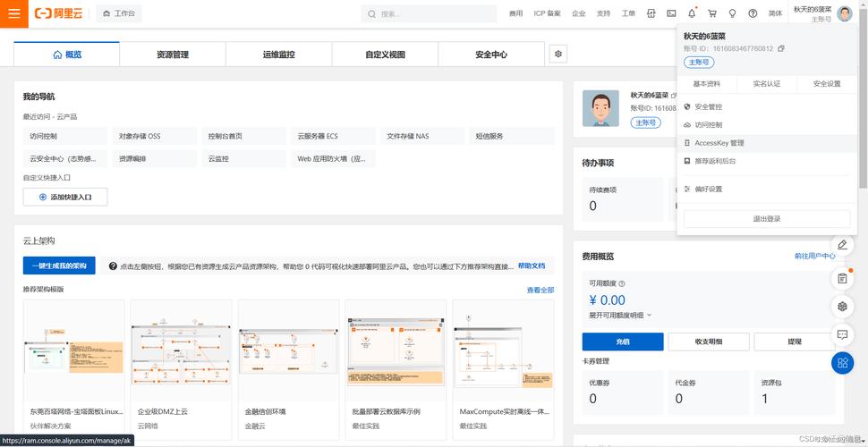Open 云服务器 ECS shortcut

[x=333, y=136]
